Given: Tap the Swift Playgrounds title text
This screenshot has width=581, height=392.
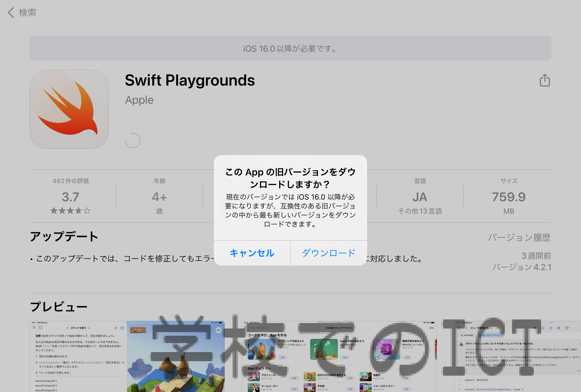Looking at the screenshot, I should pyautogui.click(x=190, y=80).
